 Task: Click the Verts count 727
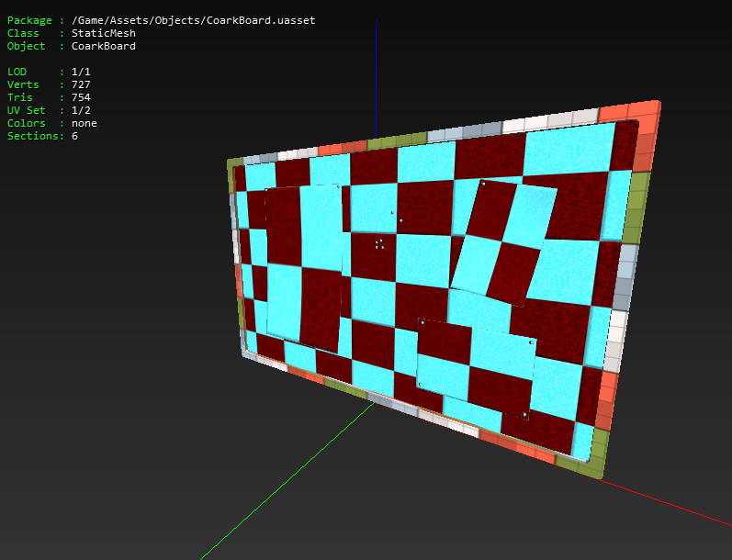coord(81,84)
